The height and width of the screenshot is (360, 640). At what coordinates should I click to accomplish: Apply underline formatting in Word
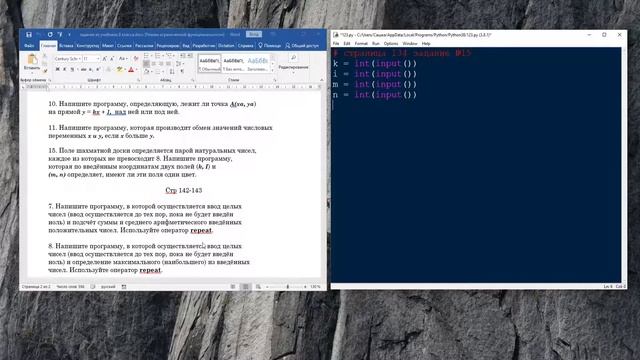click(72, 69)
